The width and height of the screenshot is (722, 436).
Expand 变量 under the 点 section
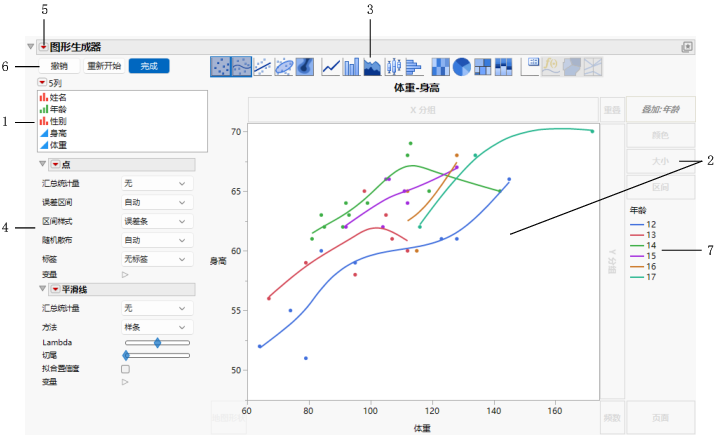[125, 274]
